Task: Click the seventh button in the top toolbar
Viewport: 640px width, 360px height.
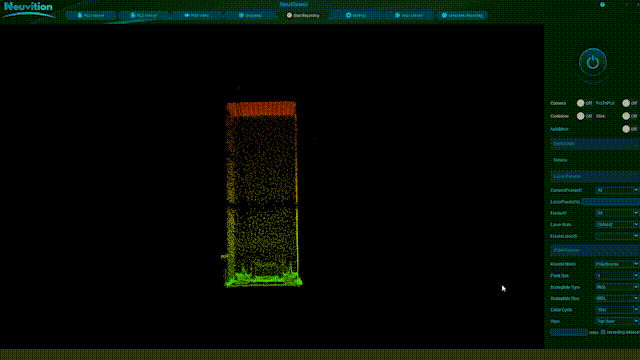Action: (409, 16)
